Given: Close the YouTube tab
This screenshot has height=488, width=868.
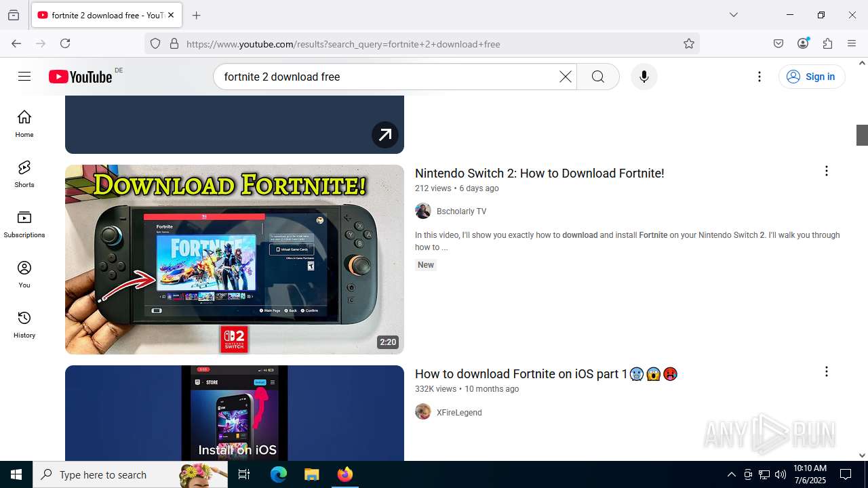Looking at the screenshot, I should tap(171, 15).
